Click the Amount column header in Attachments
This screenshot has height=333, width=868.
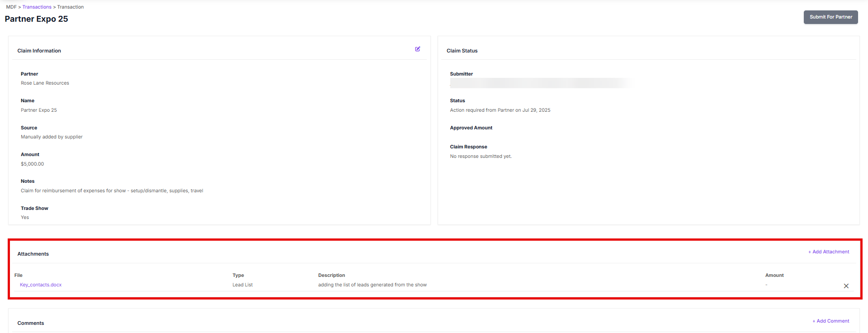(x=774, y=275)
